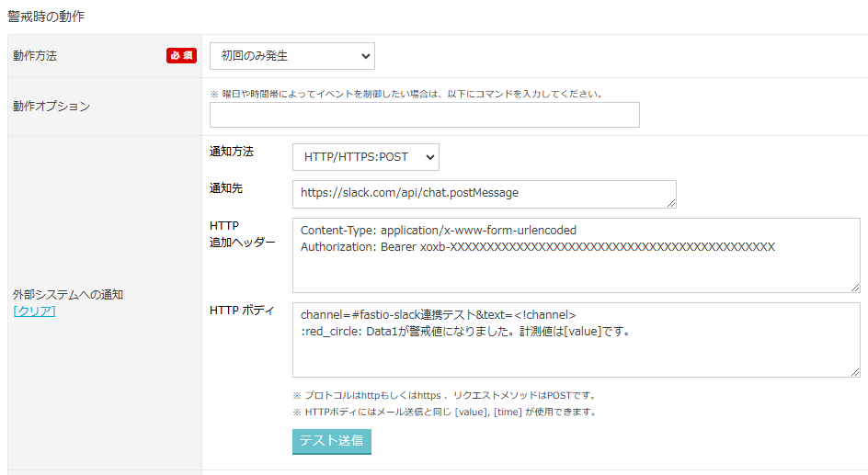Grab the resize handle of HTTP 追加ヘッダー area

[x=855, y=288]
